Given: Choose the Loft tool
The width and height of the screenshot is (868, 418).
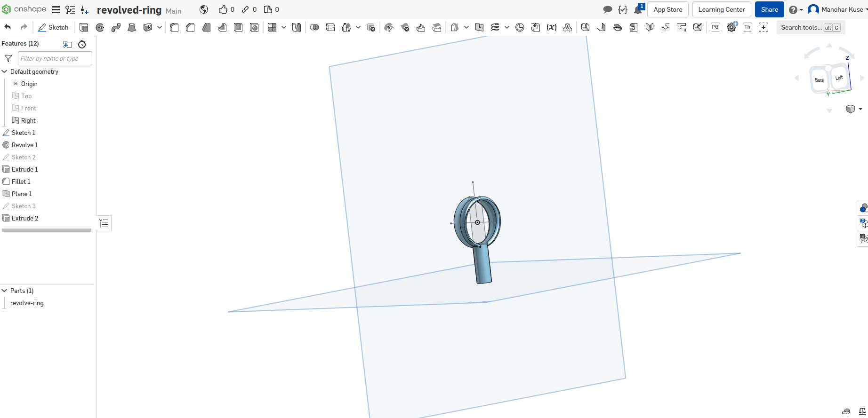Looking at the screenshot, I should pyautogui.click(x=132, y=27).
